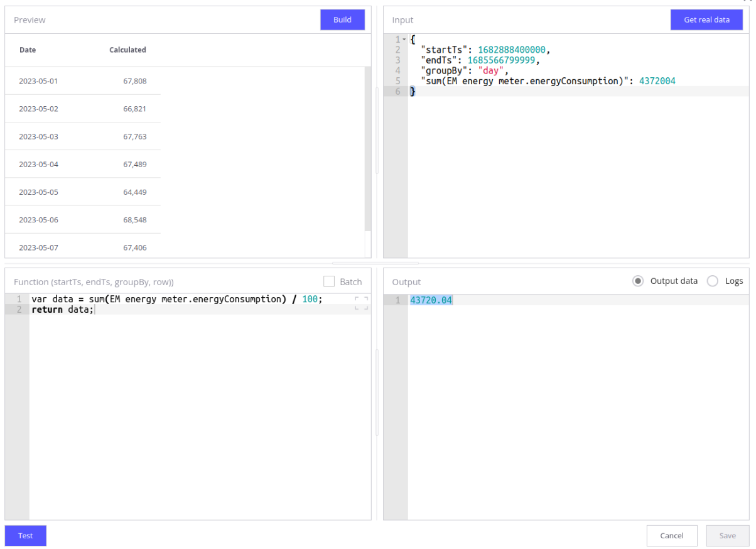Click the Save button
Screen dimensions: 756x549
[x=727, y=536]
